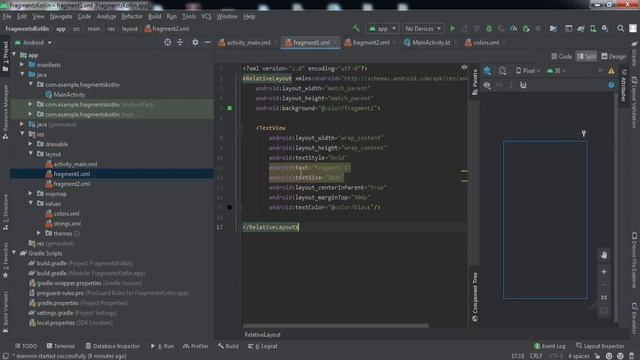Image resolution: width=640 pixels, height=360 pixels.
Task: Toggle the Component Tree side panel
Action: [475, 297]
